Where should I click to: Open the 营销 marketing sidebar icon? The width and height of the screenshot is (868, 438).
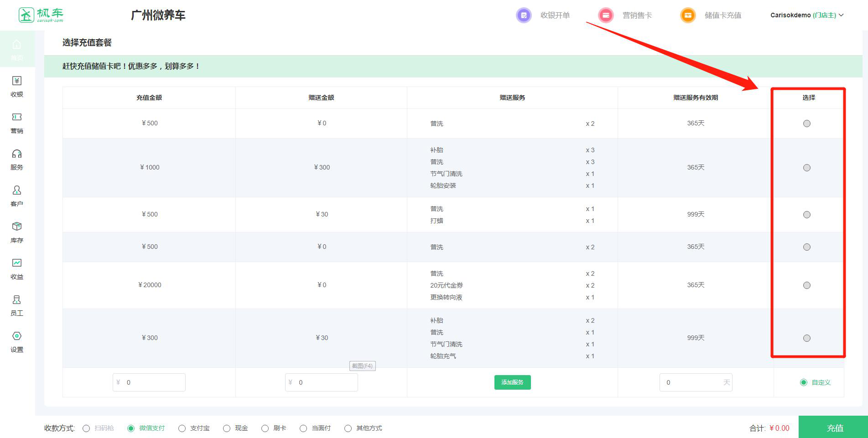17,118
